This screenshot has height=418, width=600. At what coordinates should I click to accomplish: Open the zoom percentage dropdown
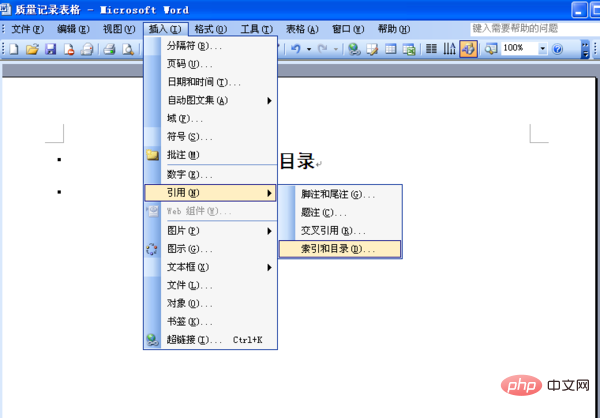click(543, 48)
